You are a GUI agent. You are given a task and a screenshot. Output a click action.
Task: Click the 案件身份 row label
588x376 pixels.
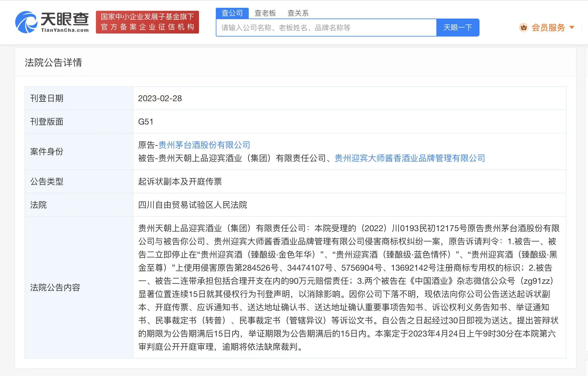tap(47, 152)
